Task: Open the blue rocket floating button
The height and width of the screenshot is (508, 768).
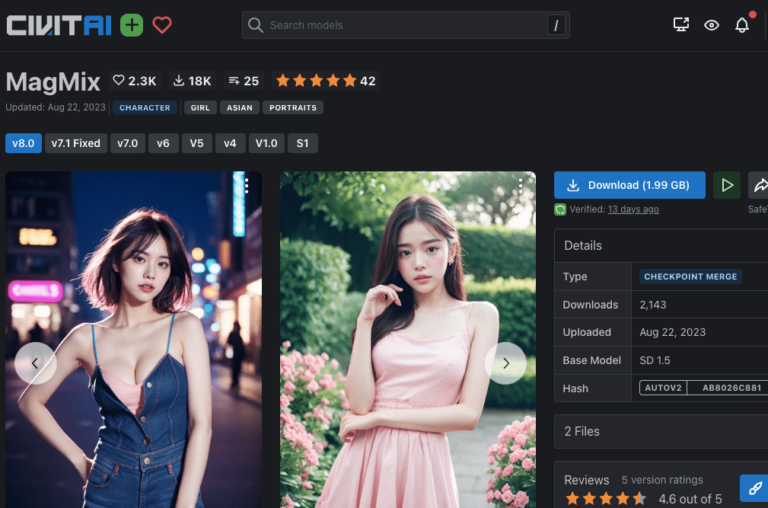Action: 754,487
